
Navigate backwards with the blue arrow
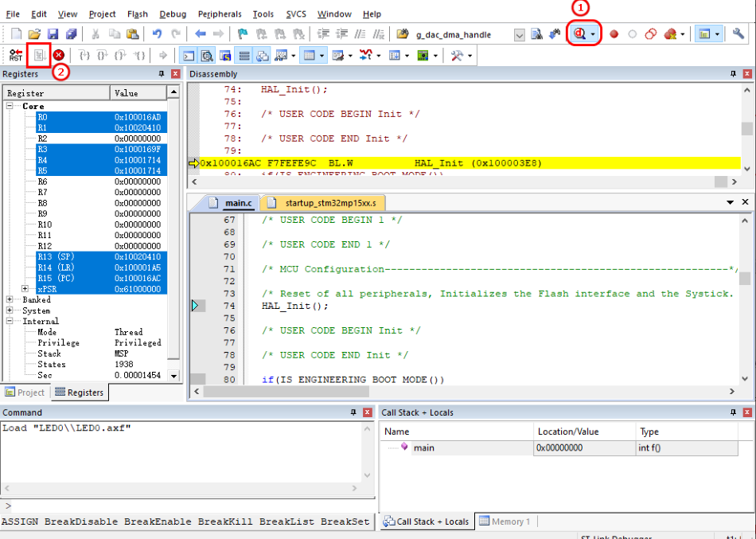200,34
